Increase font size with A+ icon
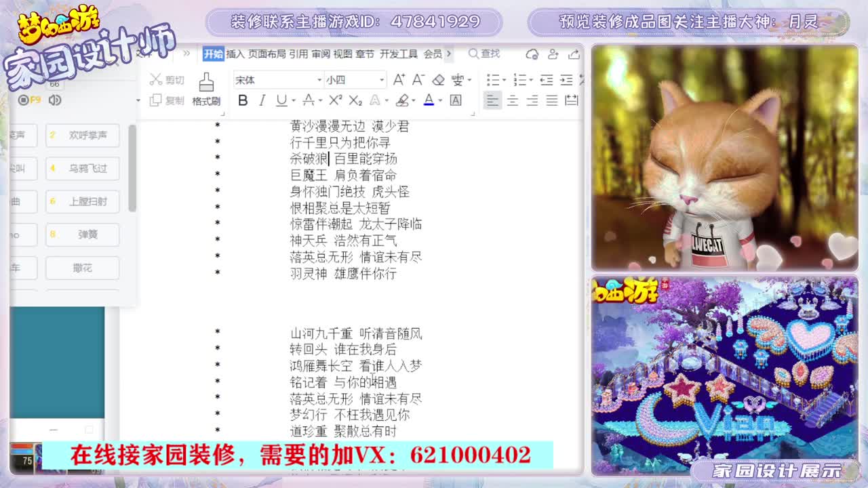 tap(399, 80)
